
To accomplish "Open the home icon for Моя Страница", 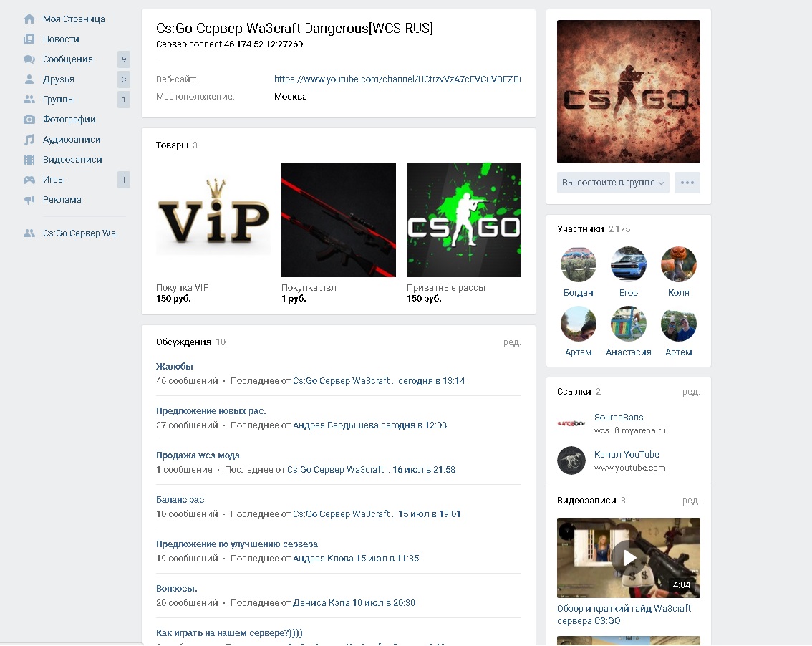I will pos(29,19).
